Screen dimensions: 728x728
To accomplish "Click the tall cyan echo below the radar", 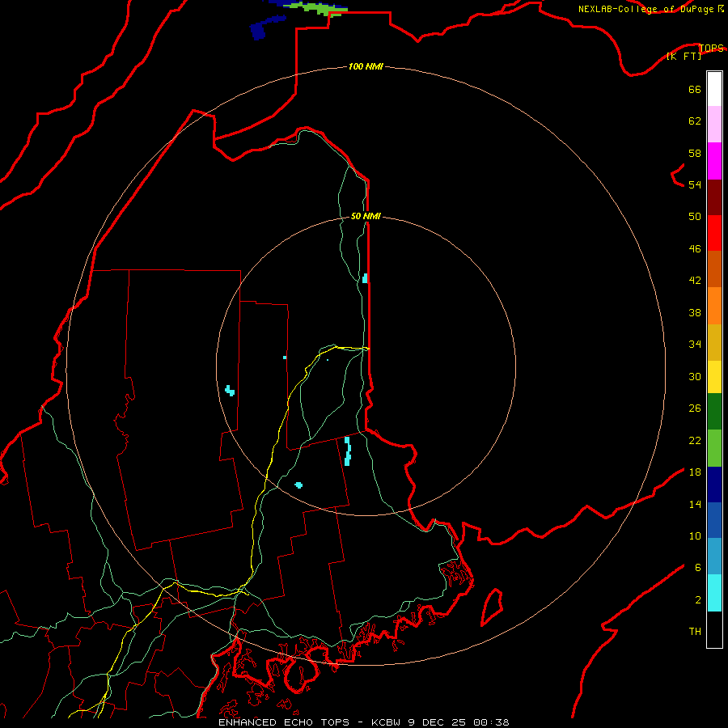I will 347,451.
